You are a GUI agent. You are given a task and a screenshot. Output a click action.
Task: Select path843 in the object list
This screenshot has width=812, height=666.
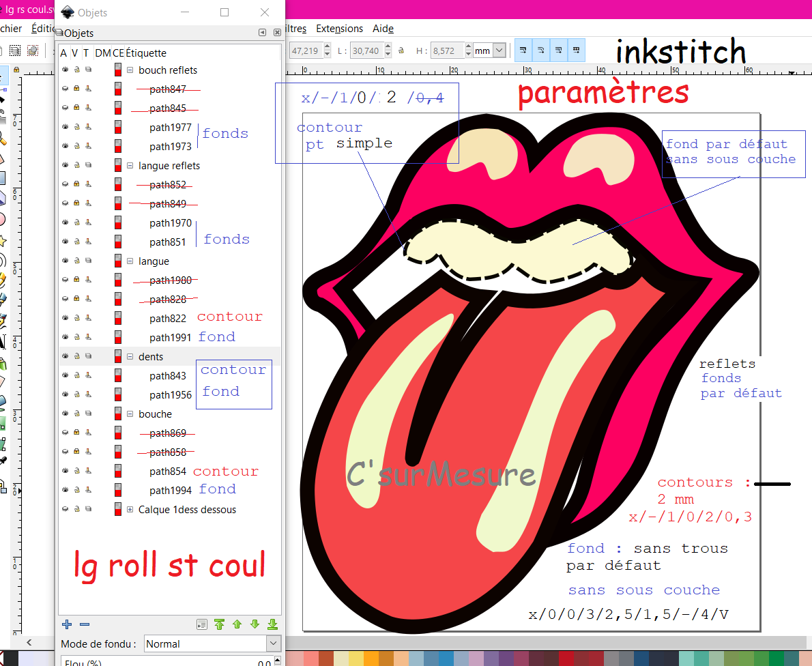tap(168, 376)
